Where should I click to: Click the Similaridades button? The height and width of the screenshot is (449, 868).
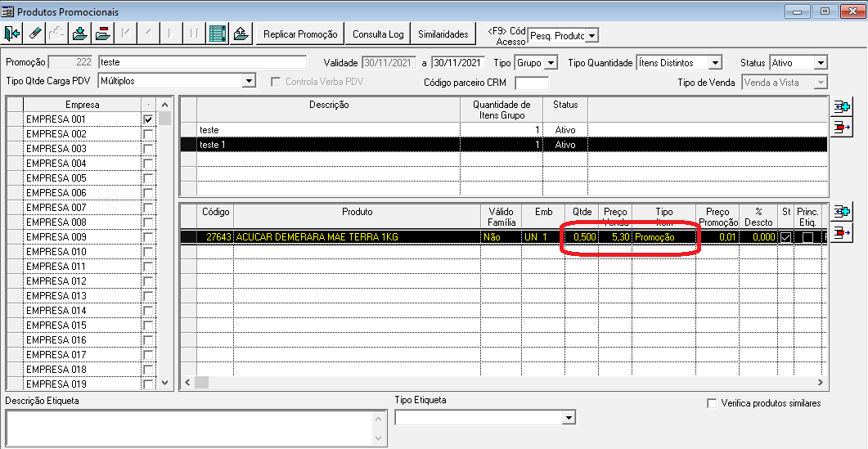point(443,34)
